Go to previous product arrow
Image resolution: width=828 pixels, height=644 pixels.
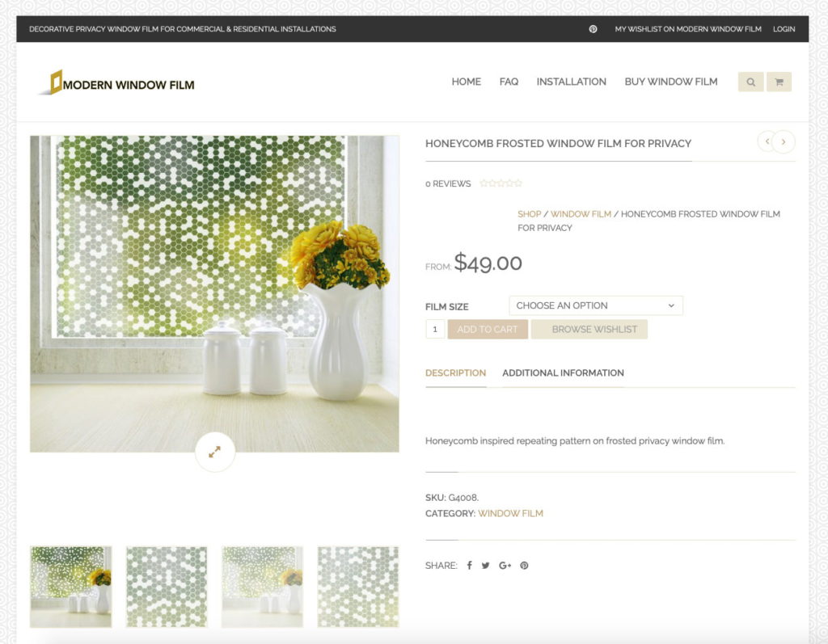pyautogui.click(x=767, y=141)
